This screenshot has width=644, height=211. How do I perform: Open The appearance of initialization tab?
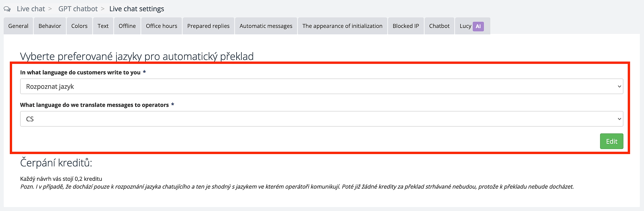(x=342, y=26)
